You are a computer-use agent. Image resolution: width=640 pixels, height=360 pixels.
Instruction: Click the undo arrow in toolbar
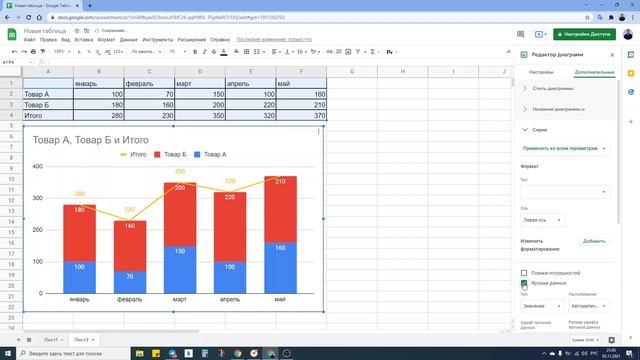(x=15, y=52)
